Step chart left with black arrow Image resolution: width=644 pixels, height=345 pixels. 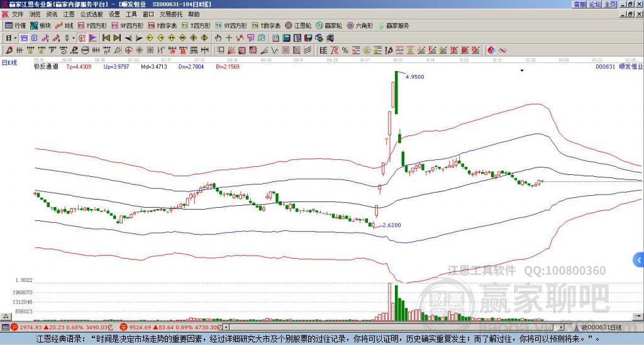point(128,38)
